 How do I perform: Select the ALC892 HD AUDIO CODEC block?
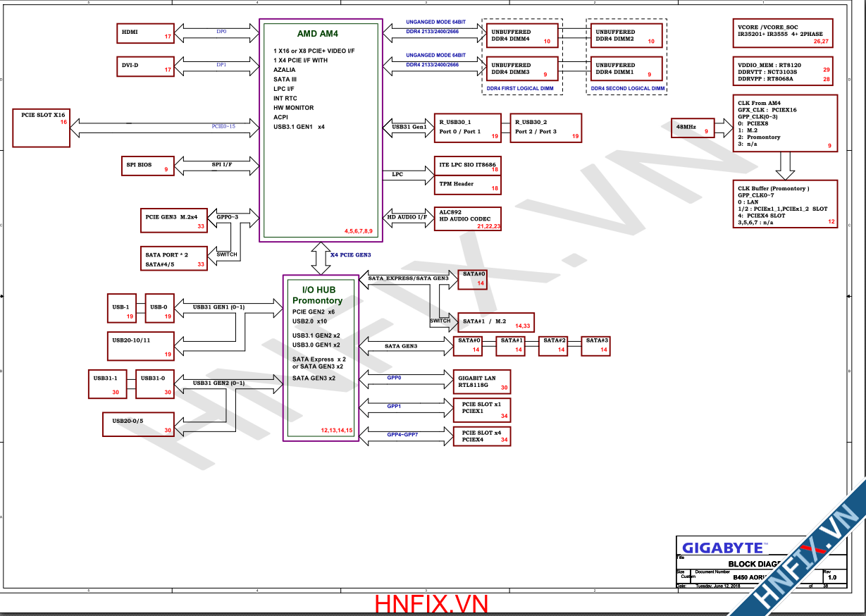[468, 218]
